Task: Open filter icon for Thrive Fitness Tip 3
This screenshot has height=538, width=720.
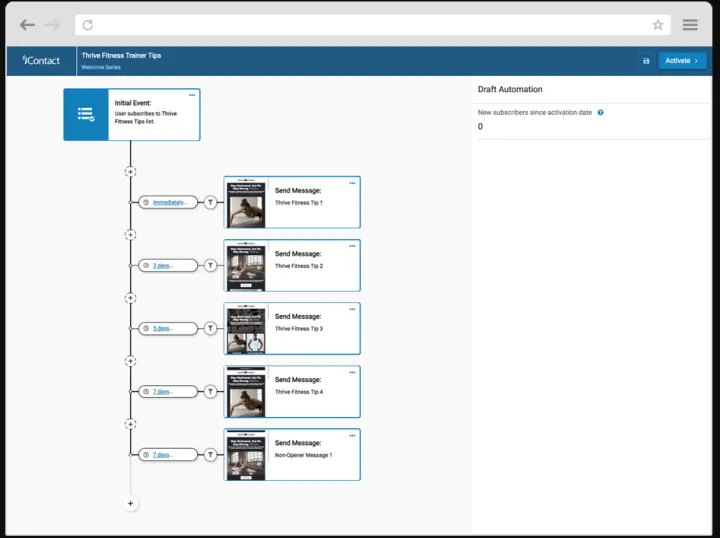Action: pyautogui.click(x=210, y=328)
